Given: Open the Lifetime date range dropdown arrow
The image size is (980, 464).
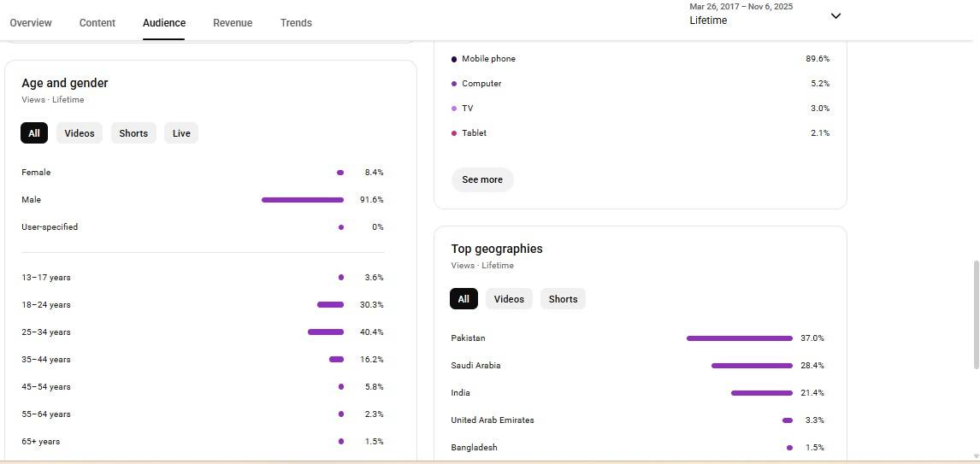Looking at the screenshot, I should [835, 15].
